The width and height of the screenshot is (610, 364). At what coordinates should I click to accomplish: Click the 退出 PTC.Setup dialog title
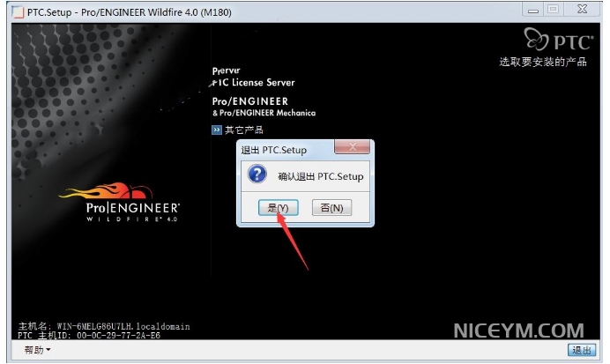click(x=273, y=150)
